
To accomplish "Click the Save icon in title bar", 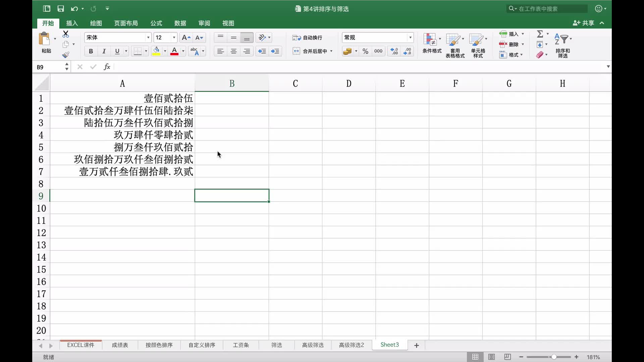I will pyautogui.click(x=60, y=9).
